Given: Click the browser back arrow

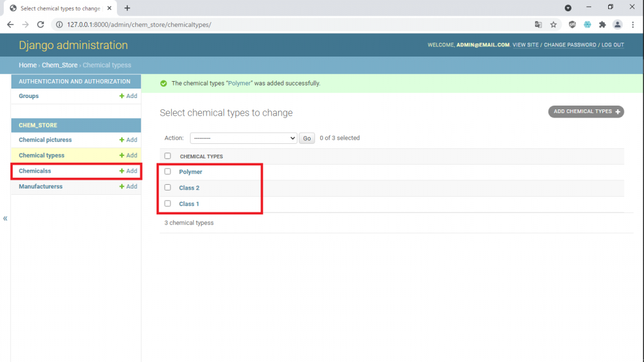Looking at the screenshot, I should (x=10, y=25).
